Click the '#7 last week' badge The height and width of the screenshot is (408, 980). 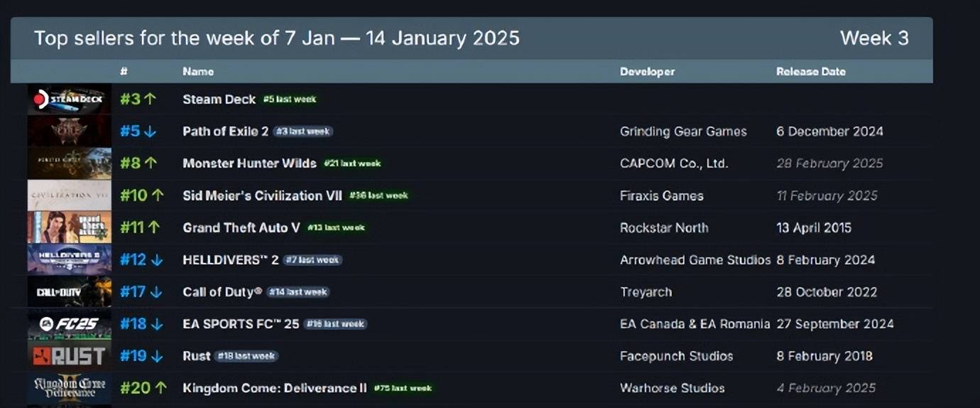click(312, 260)
